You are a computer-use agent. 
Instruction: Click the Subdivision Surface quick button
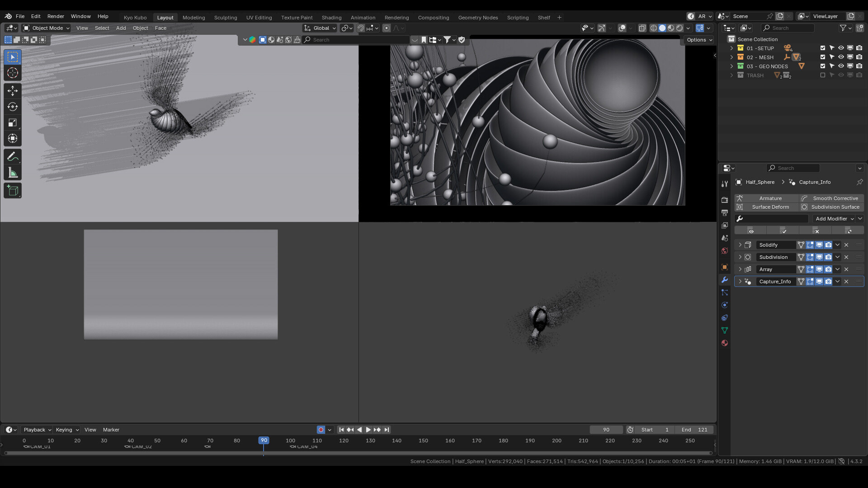click(831, 207)
